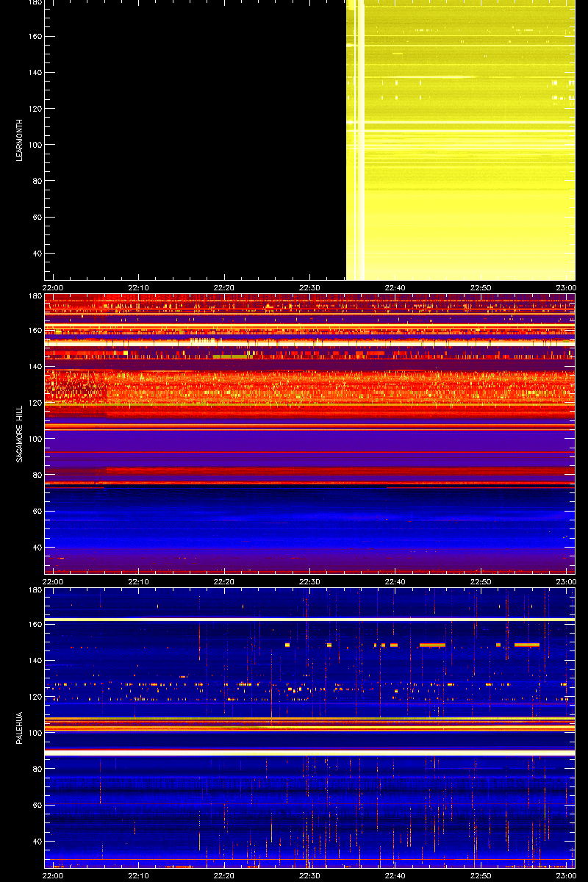The image size is (588, 882).
Task: Click the 23:00 label under Sagamore Hill plot
Action: (x=566, y=581)
